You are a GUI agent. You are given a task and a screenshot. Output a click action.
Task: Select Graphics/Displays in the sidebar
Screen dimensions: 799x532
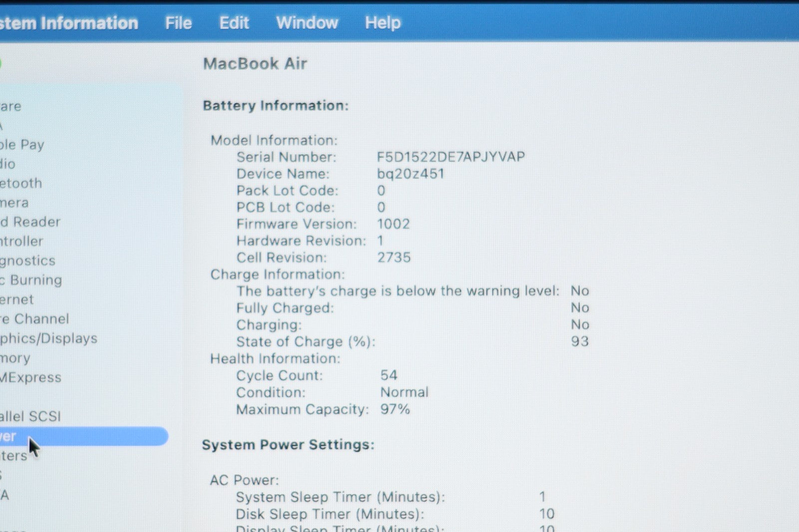pos(49,338)
